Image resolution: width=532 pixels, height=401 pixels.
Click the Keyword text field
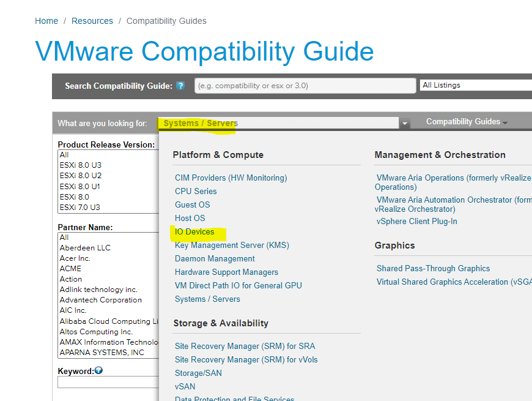coord(108,382)
